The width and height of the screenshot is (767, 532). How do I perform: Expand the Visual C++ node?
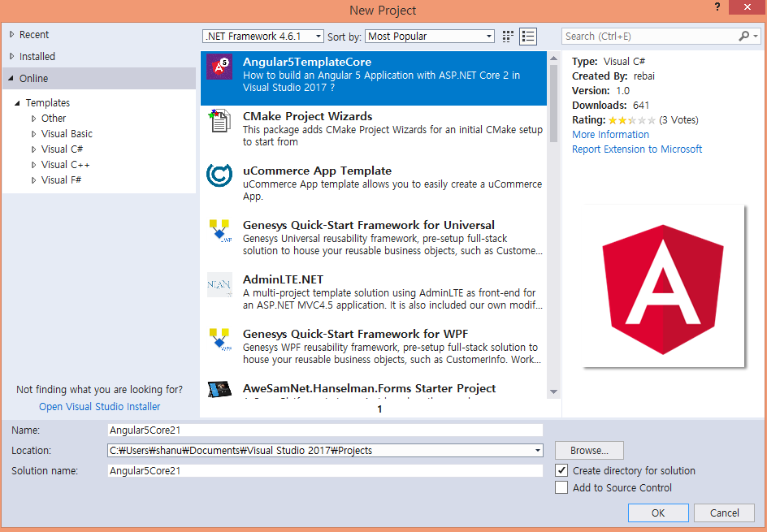pyautogui.click(x=34, y=165)
